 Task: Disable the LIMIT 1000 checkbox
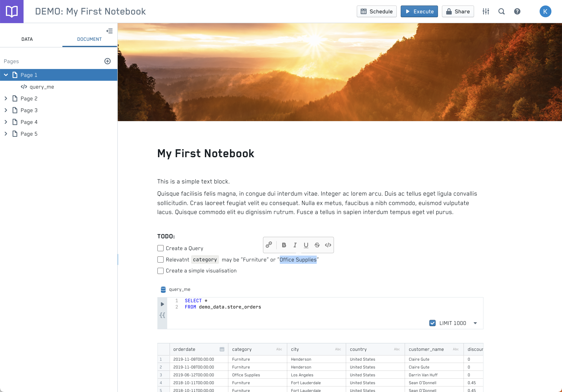(x=432, y=323)
